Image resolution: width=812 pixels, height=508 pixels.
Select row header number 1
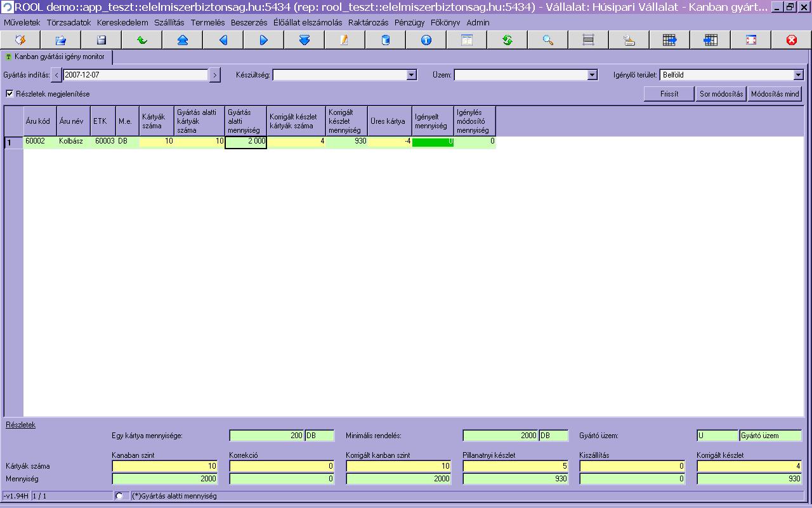[x=13, y=142]
